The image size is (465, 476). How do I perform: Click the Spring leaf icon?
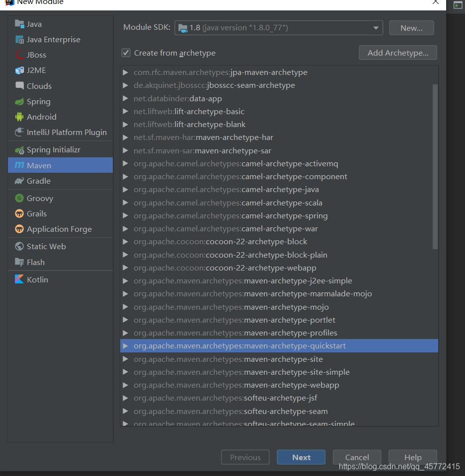[x=19, y=101]
